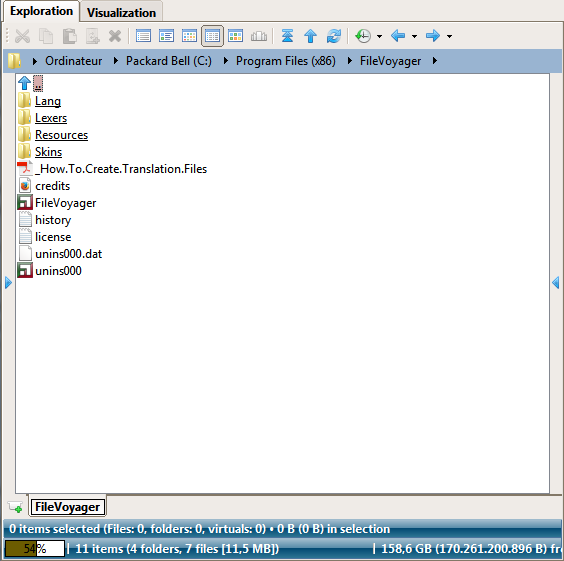Click the 54% disk usage bar

[x=35, y=549]
